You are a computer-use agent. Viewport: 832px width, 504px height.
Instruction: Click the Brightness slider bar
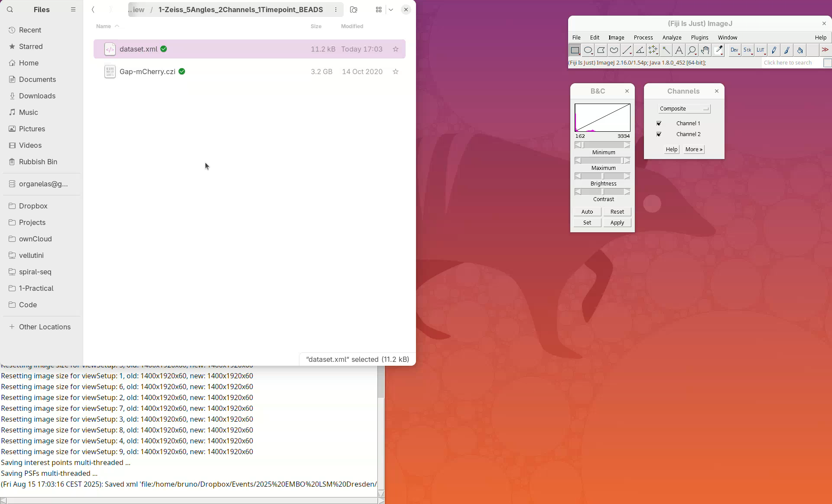point(602,176)
